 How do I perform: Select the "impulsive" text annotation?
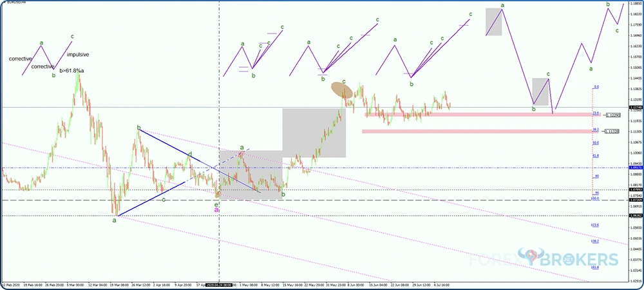coord(78,55)
